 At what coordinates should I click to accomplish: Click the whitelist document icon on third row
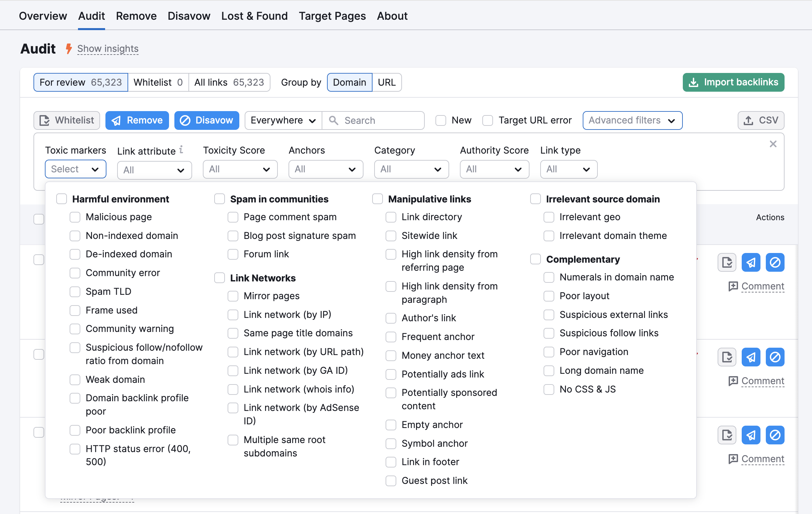click(727, 435)
